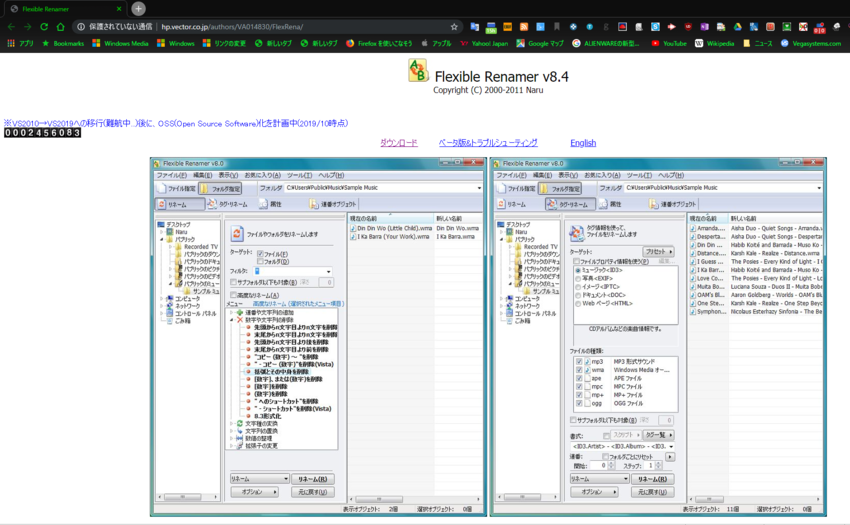Open the Yahoo! Japan bookmark

point(484,43)
